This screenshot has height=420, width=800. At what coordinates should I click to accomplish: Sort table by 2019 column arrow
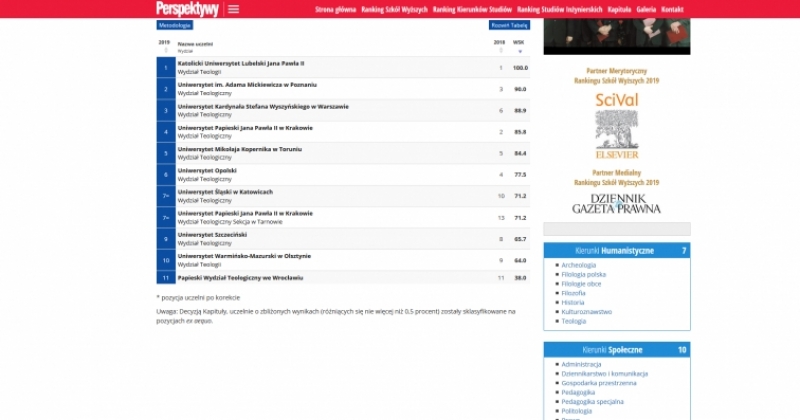[x=165, y=50]
